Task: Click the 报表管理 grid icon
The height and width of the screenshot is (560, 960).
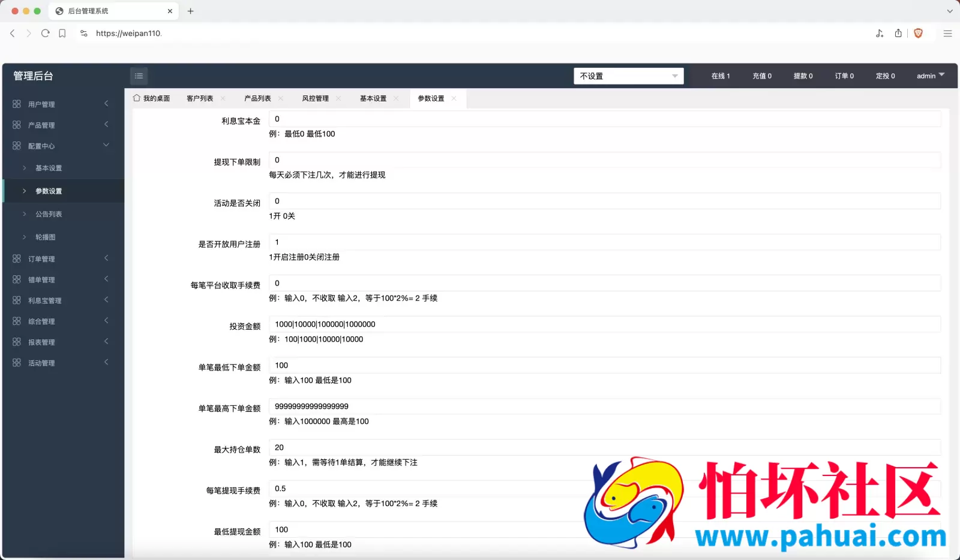Action: [x=17, y=342]
